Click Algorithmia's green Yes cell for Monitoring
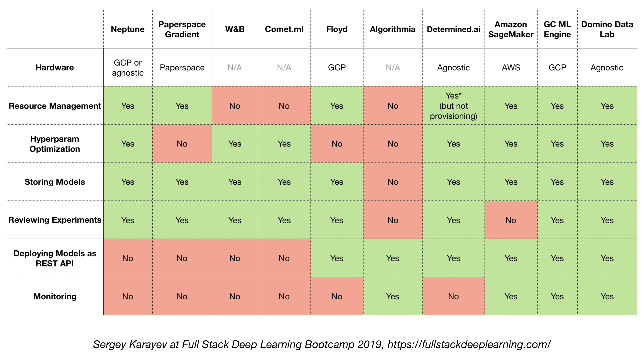 pos(393,297)
